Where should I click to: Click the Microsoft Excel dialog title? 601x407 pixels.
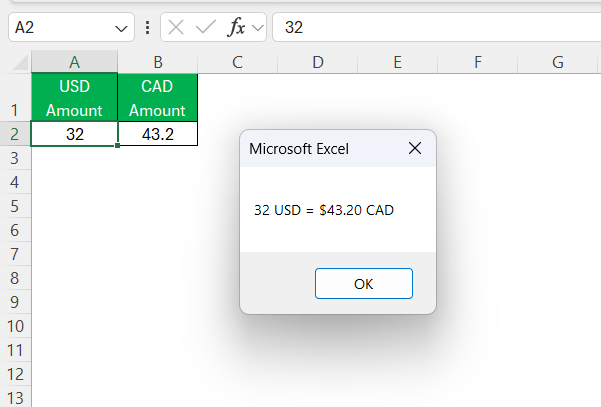299,149
